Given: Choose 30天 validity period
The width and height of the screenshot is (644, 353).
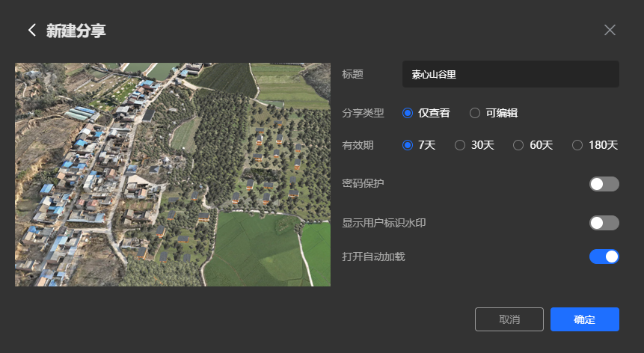Looking at the screenshot, I should pyautogui.click(x=474, y=145).
